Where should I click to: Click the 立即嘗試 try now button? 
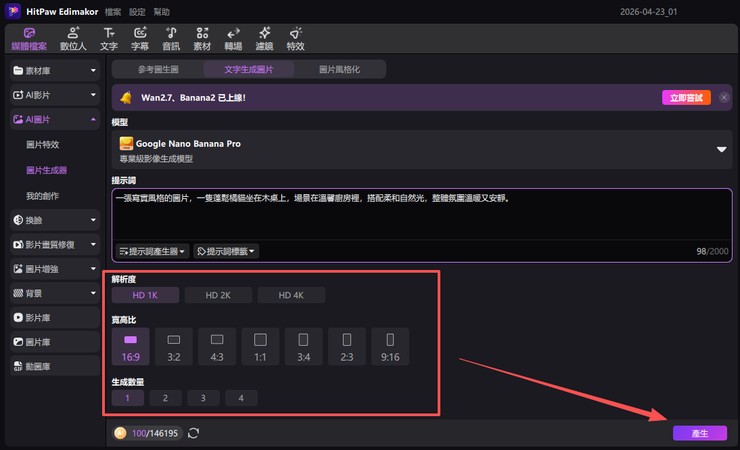pyautogui.click(x=686, y=98)
